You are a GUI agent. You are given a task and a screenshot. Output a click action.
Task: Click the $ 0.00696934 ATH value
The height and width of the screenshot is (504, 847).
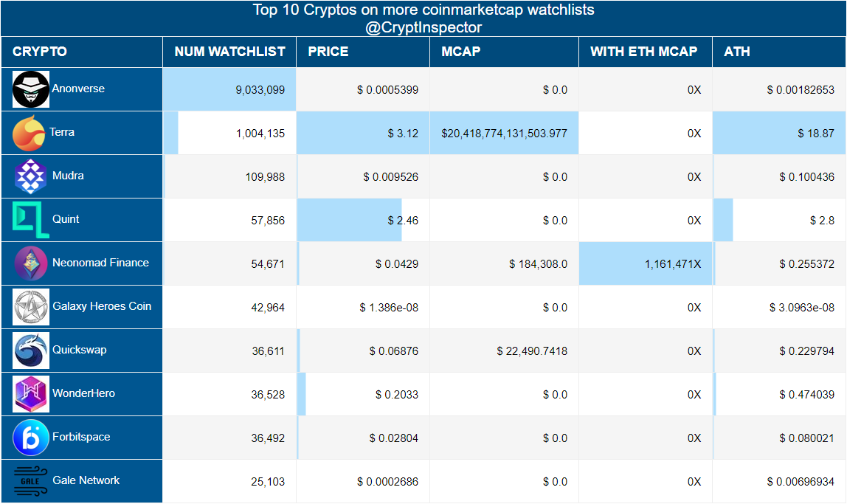(x=801, y=482)
